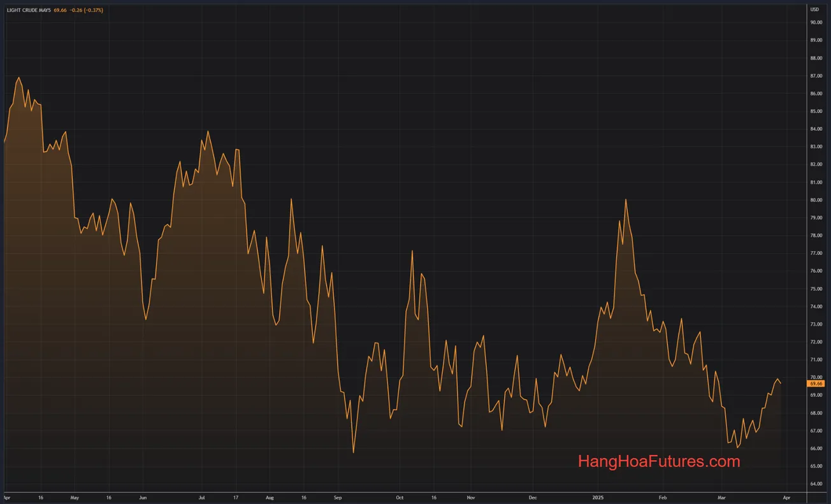Click the LIGHT CRUDE MAY5 symbol title

pyautogui.click(x=28, y=10)
